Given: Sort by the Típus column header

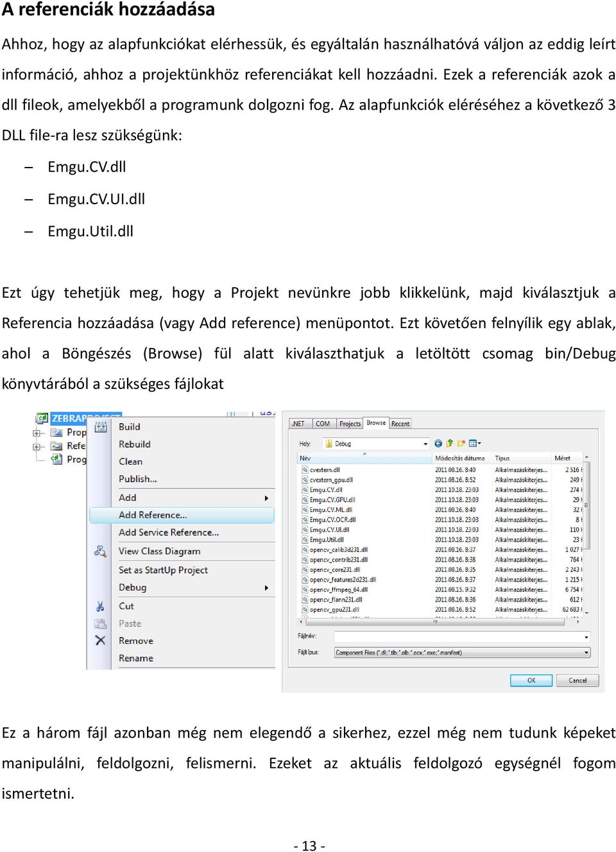Looking at the screenshot, I should pyautogui.click(x=522, y=458).
